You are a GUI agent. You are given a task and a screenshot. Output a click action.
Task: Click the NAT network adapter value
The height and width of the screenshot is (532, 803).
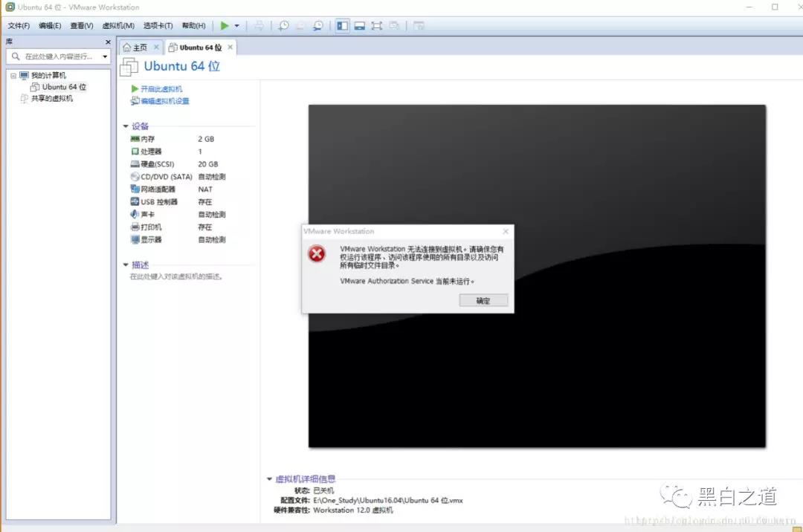[205, 189]
